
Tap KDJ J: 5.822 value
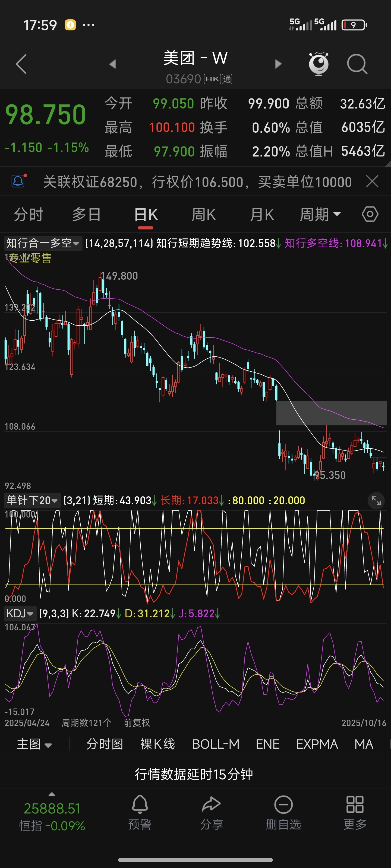click(199, 613)
